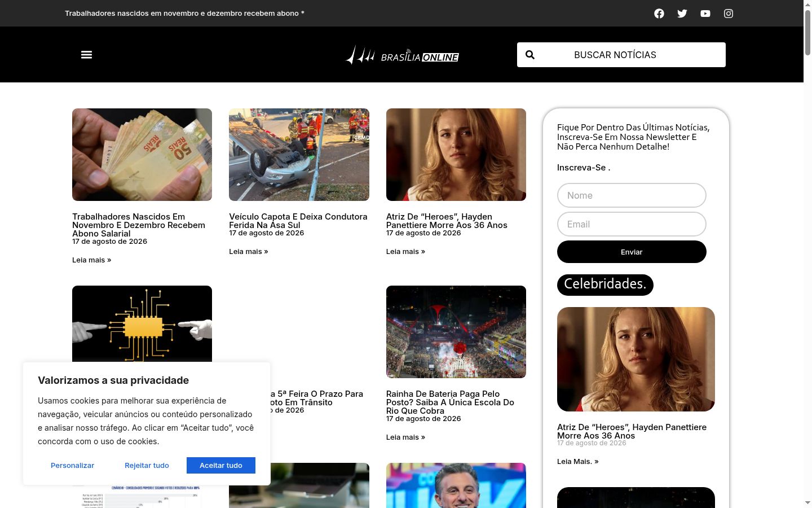Click the Email newsletter field
The image size is (812, 508).
click(x=632, y=224)
